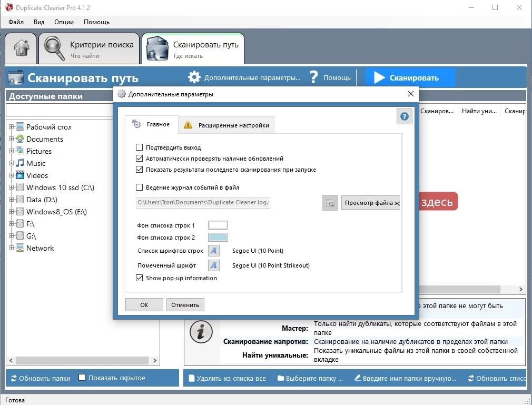Click the Windows 10 ssd drive icon
This screenshot has width=532, height=405.
click(x=20, y=187)
